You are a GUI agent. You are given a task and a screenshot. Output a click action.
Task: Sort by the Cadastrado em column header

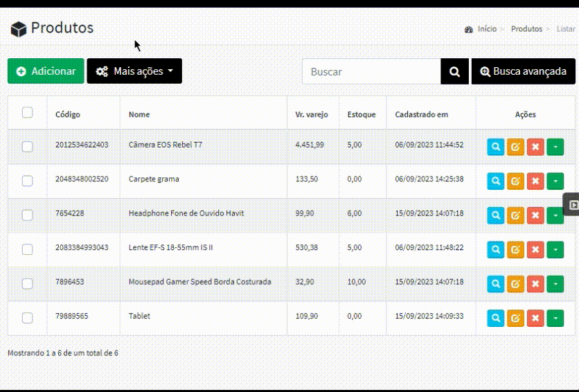coord(421,114)
